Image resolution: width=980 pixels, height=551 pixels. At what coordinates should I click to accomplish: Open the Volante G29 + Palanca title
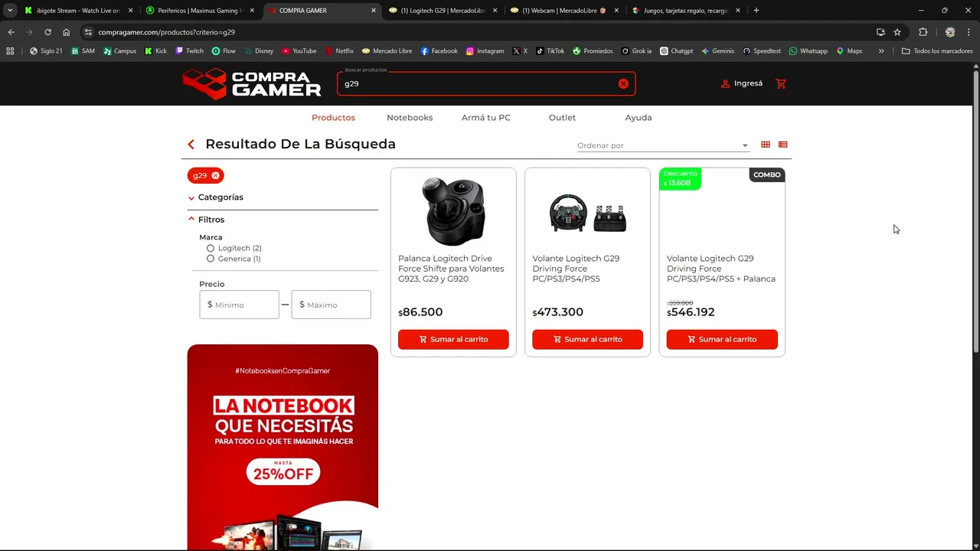[x=721, y=269]
